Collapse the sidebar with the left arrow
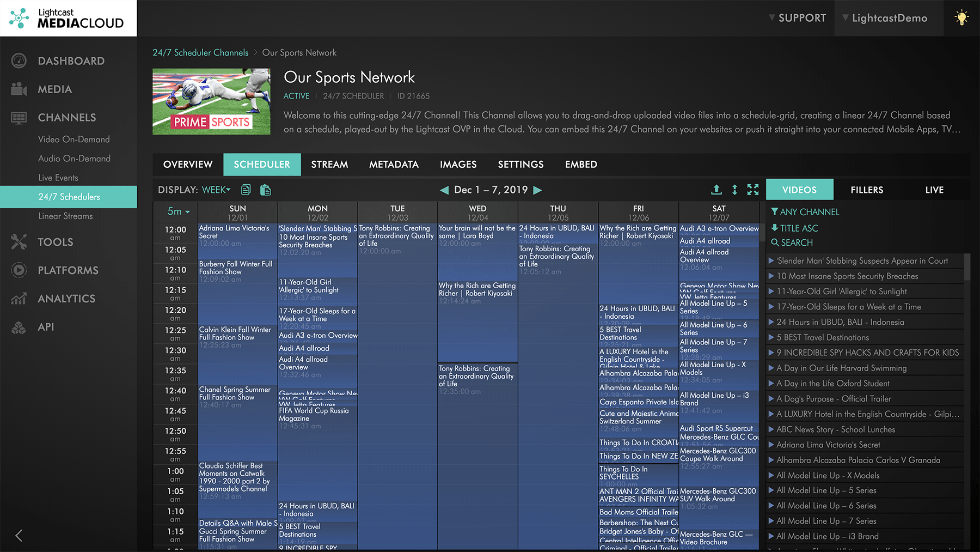The height and width of the screenshot is (552, 980). pyautogui.click(x=19, y=536)
